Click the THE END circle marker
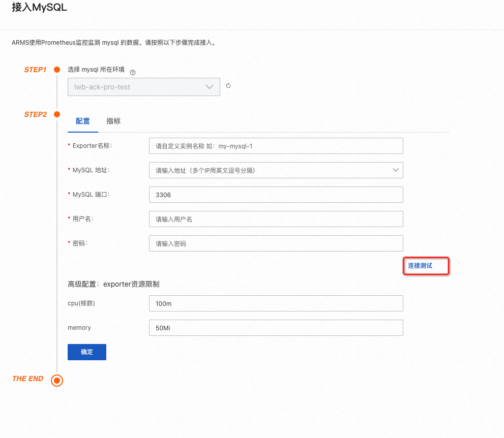Image resolution: width=504 pixels, height=438 pixels. 57,380
